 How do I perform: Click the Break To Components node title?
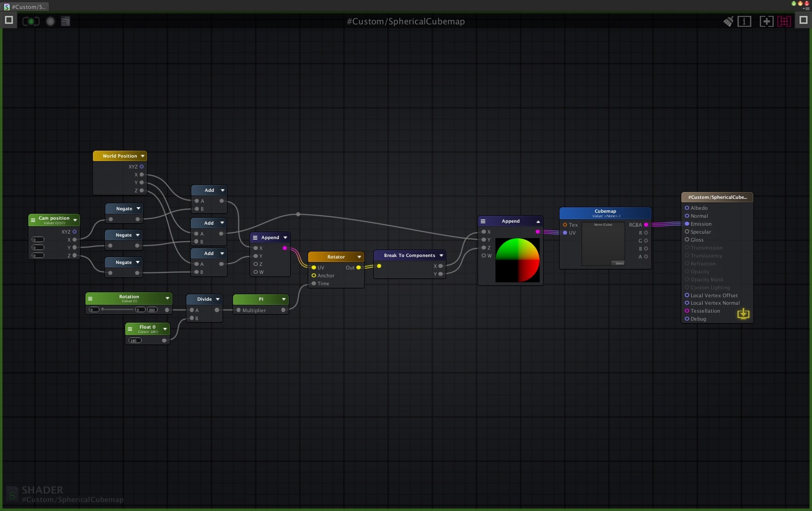coord(409,255)
